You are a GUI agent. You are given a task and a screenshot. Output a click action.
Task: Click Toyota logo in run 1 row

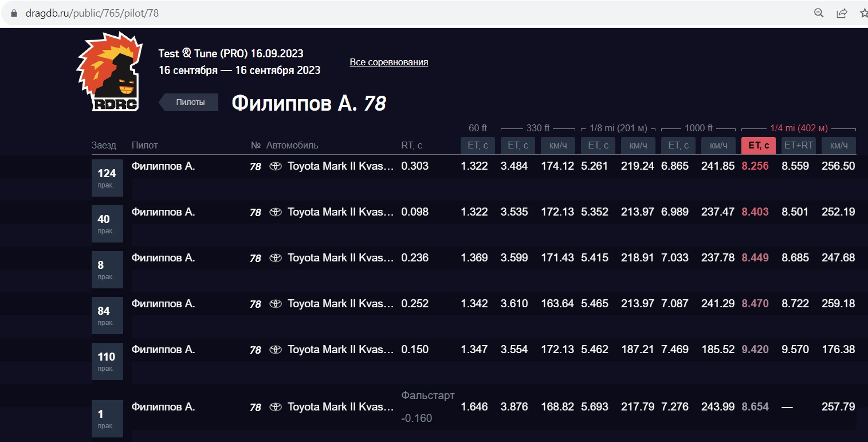coord(276,407)
